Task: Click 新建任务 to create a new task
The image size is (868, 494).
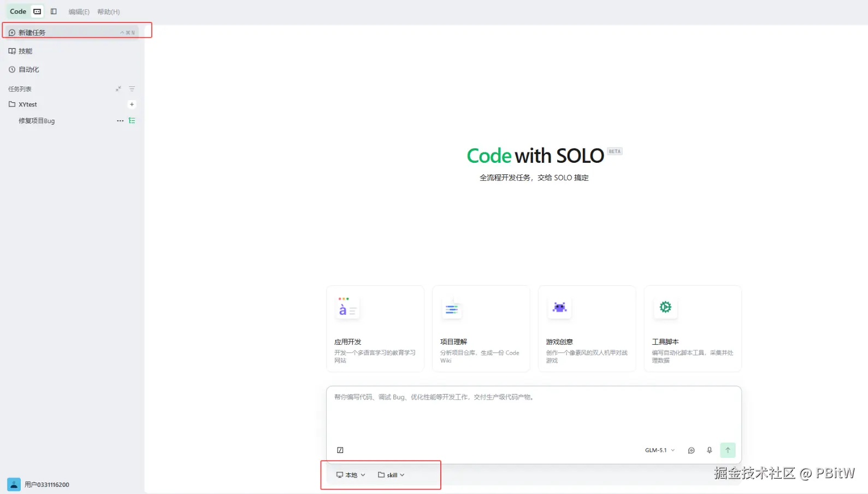Action: pos(72,33)
